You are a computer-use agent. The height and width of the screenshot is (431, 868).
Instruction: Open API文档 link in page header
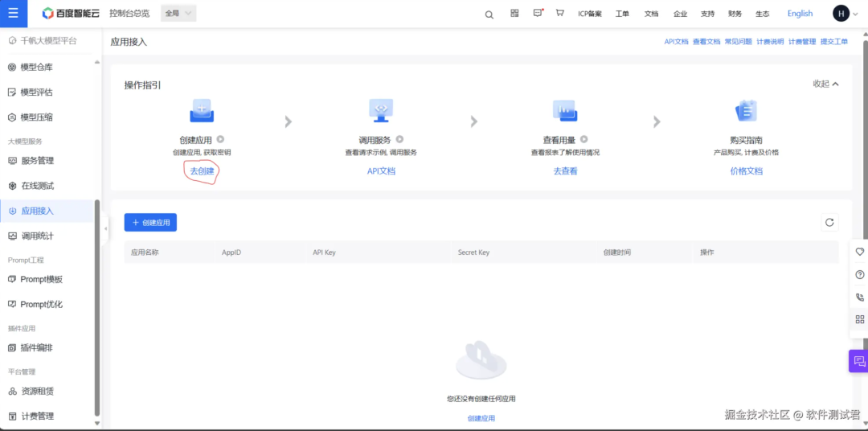676,42
